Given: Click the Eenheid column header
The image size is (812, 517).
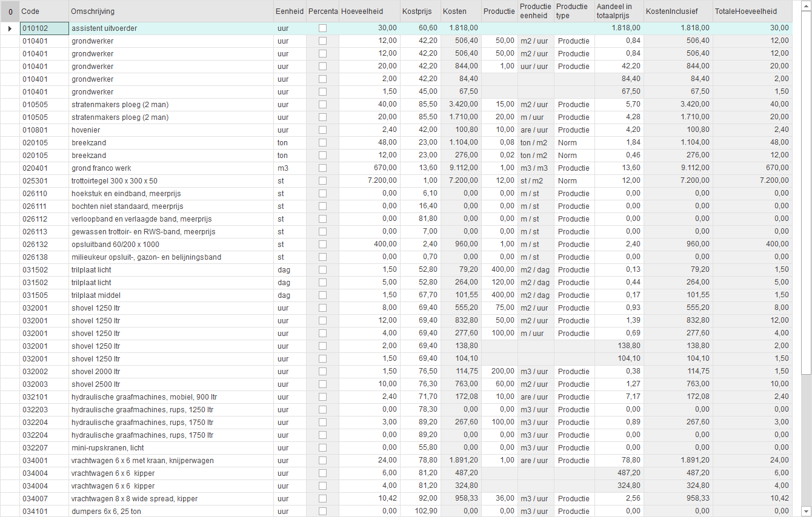Looking at the screenshot, I should point(290,12).
